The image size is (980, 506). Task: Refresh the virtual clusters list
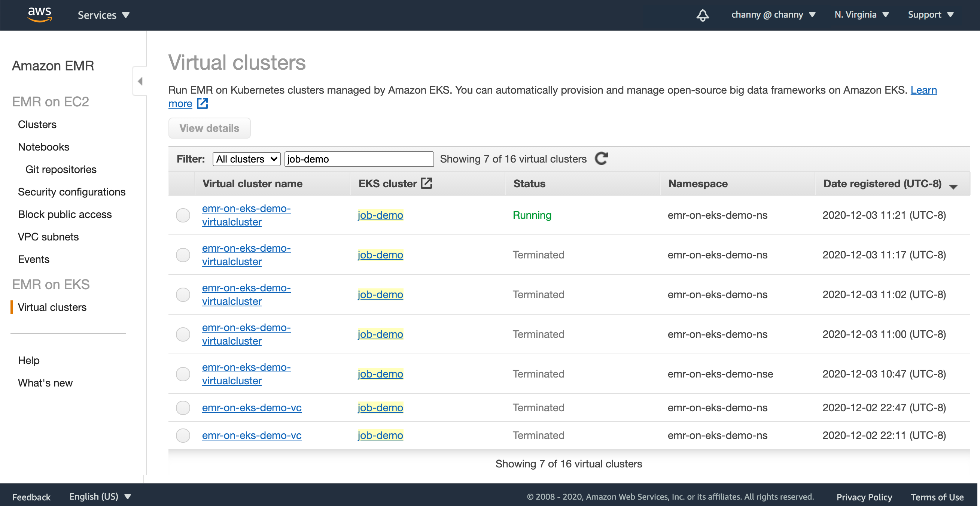[601, 159]
